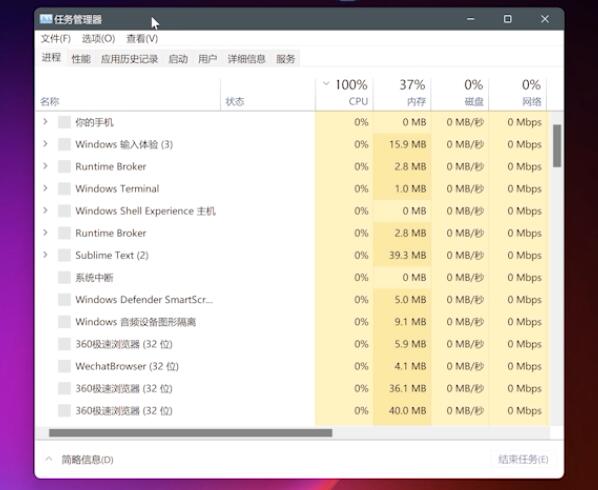Expand the Windows 输入体验 (3) group
Image resolution: width=598 pixels, height=490 pixels.
[45, 144]
